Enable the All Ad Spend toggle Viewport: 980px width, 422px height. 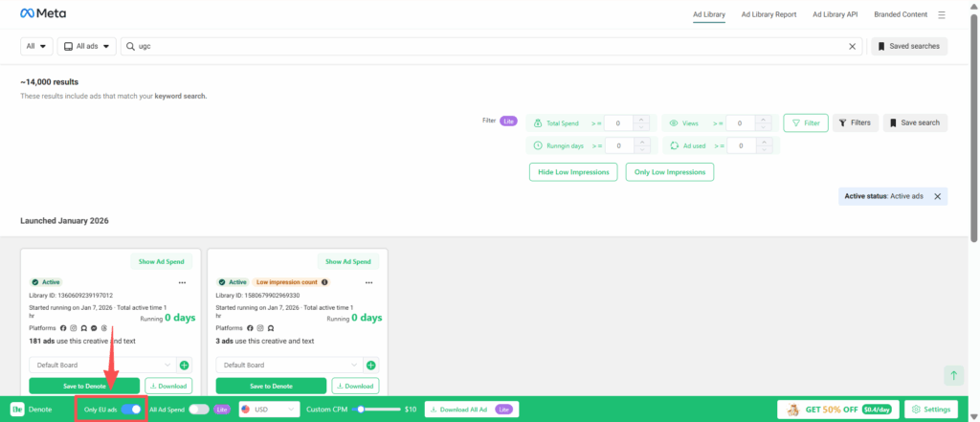pyautogui.click(x=198, y=409)
